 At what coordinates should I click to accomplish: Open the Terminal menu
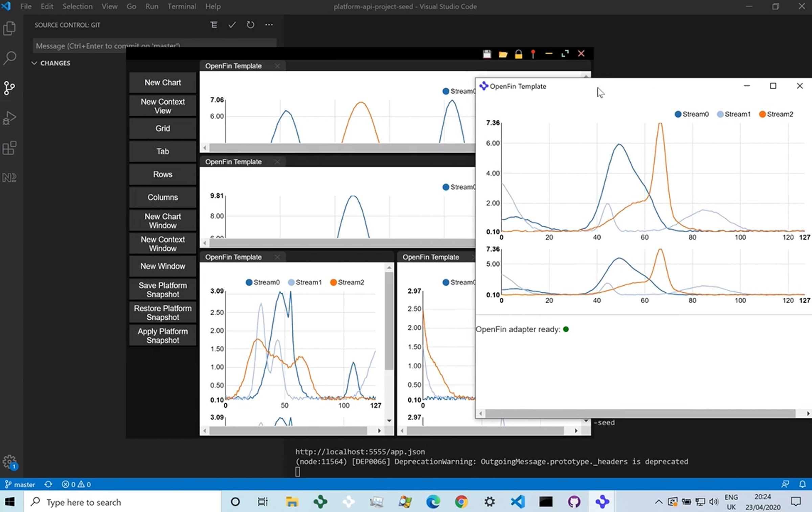(x=182, y=6)
